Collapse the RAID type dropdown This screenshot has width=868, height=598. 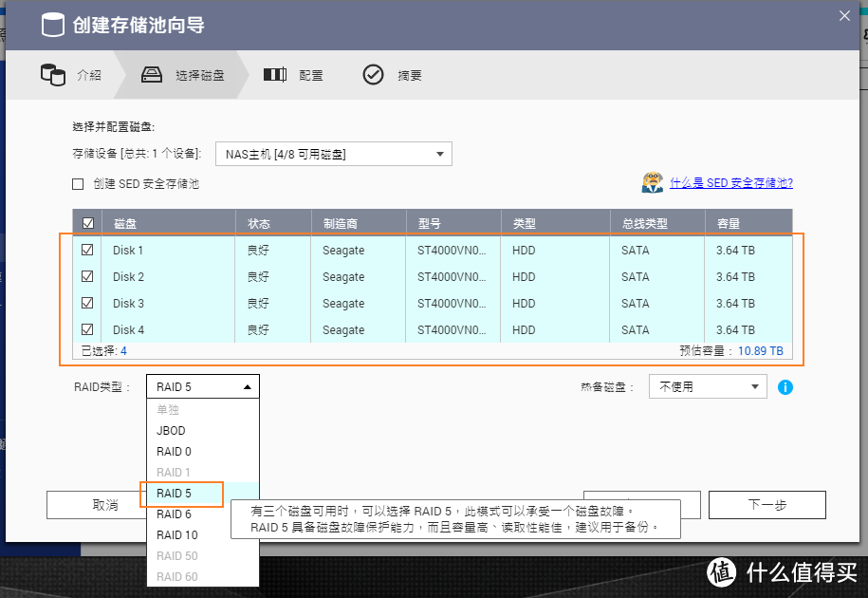[x=203, y=386]
